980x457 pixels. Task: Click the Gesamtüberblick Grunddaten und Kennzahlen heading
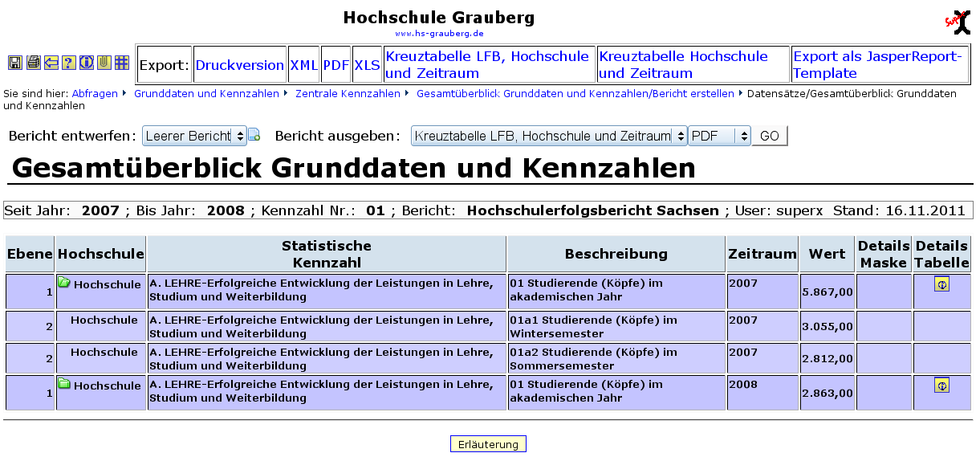tap(353, 168)
